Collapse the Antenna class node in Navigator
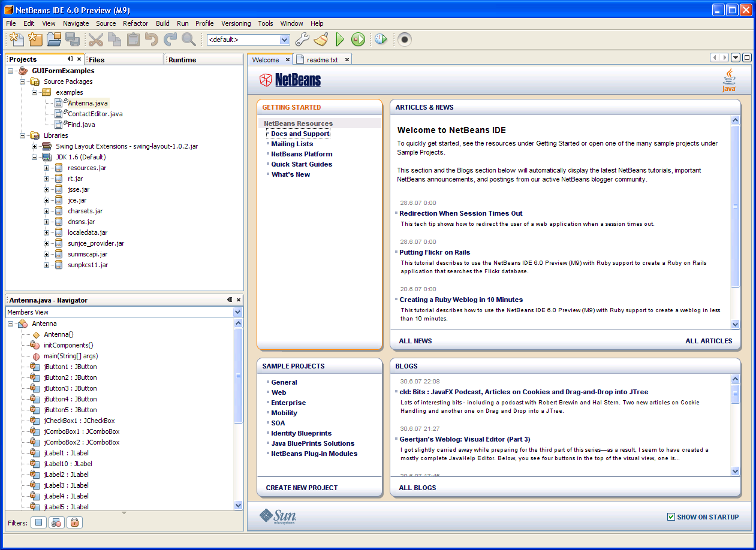 (x=11, y=324)
